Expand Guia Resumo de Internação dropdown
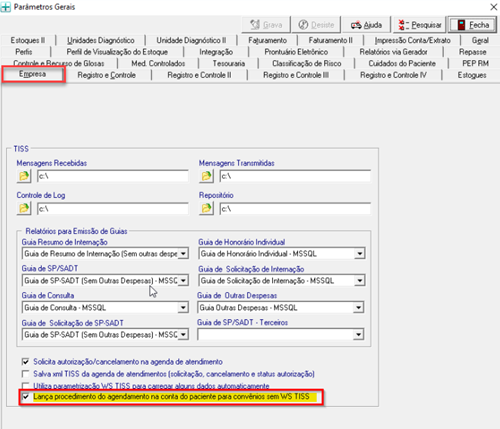Image resolution: width=500 pixels, height=429 pixels. [x=183, y=254]
